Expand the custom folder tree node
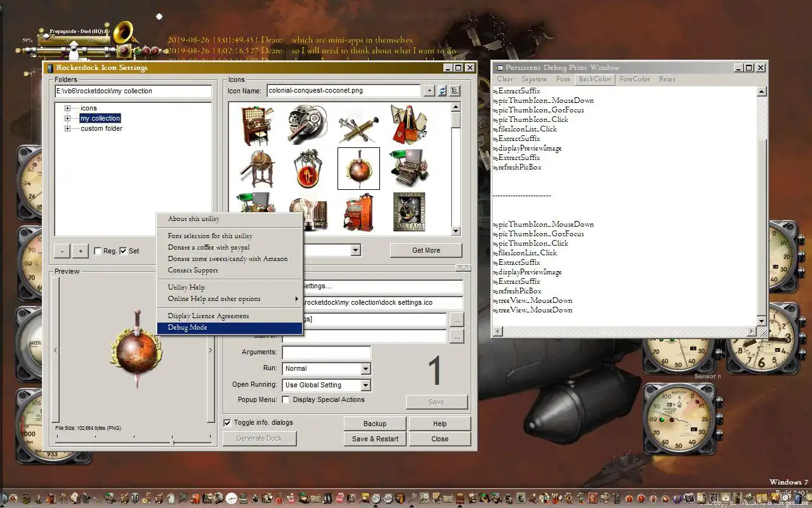The width and height of the screenshot is (812, 508). (x=67, y=128)
